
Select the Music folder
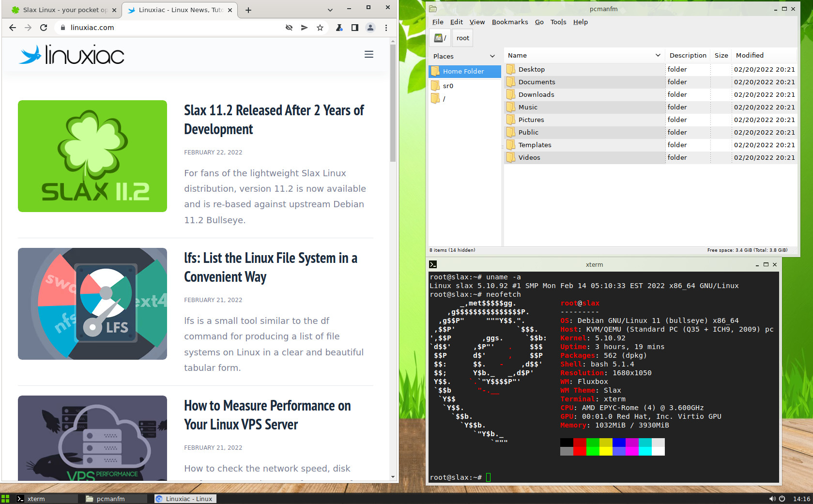(x=650, y=107)
